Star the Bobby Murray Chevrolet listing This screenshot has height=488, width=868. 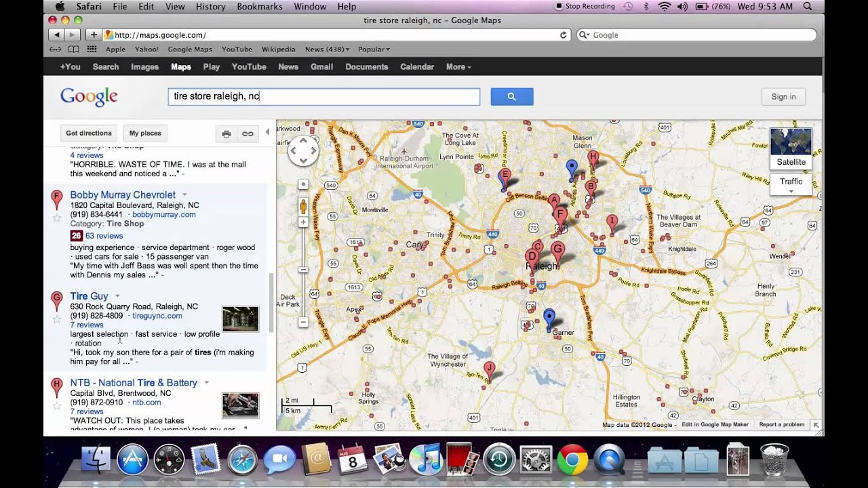tap(57, 218)
